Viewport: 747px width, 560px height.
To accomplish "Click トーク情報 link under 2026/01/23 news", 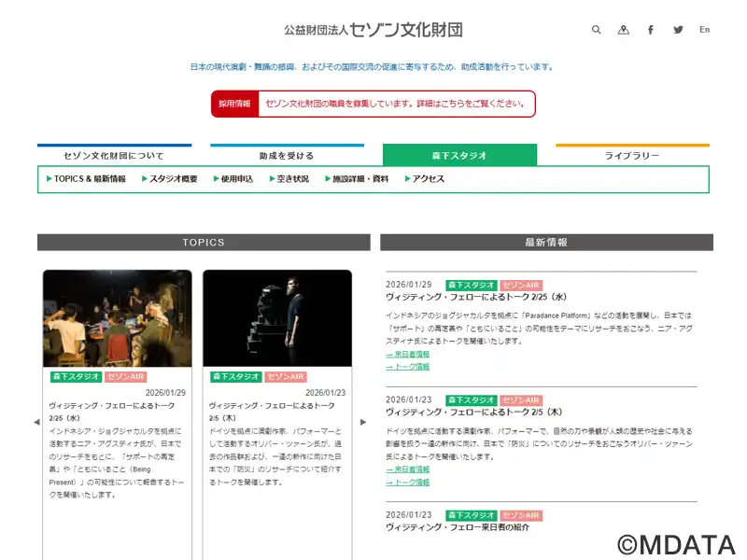I will pyautogui.click(x=408, y=483).
